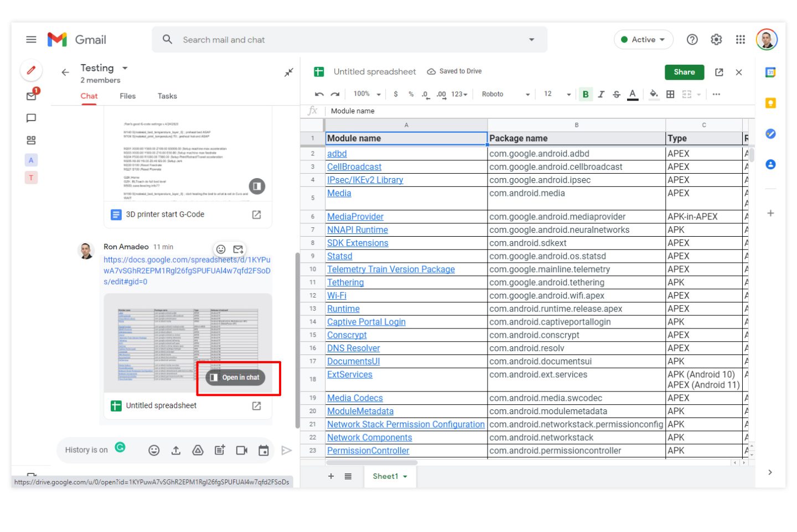This screenshot has width=797, height=532.
Task: Open the CellBroadcast link in spreadsheet
Action: pyautogui.click(x=354, y=167)
